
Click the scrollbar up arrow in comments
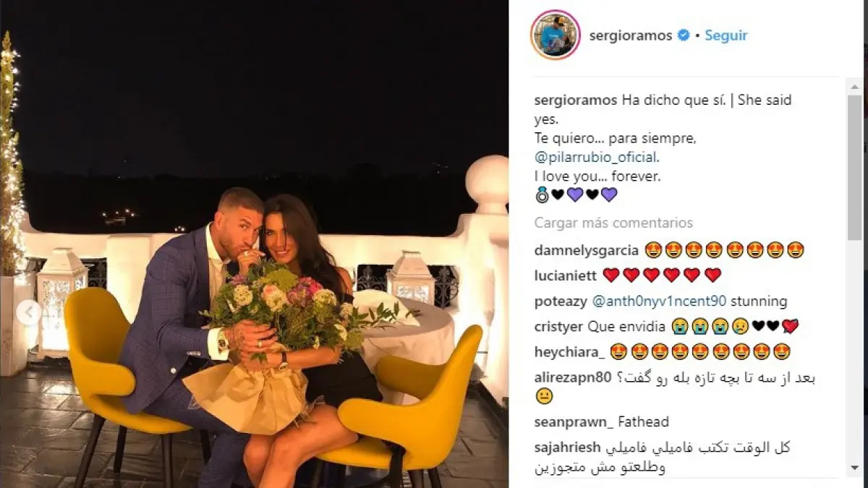pyautogui.click(x=854, y=86)
